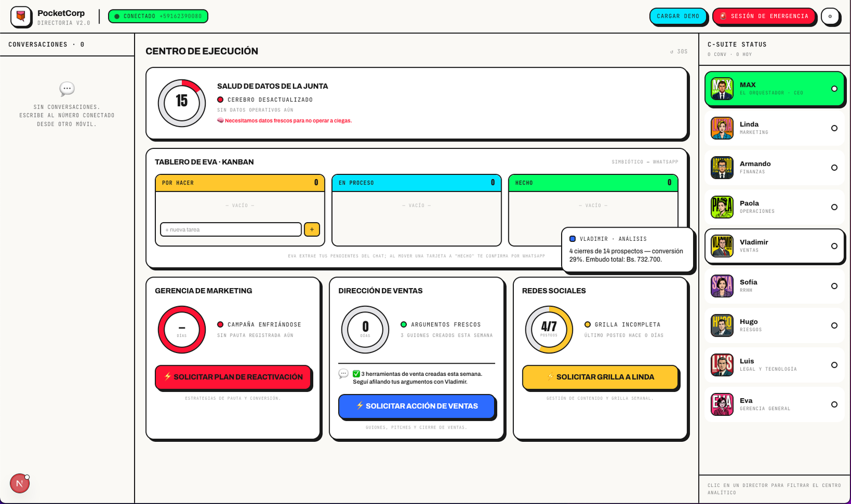The height and width of the screenshot is (504, 851).
Task: Select Max's CEO avatar
Action: point(722,89)
